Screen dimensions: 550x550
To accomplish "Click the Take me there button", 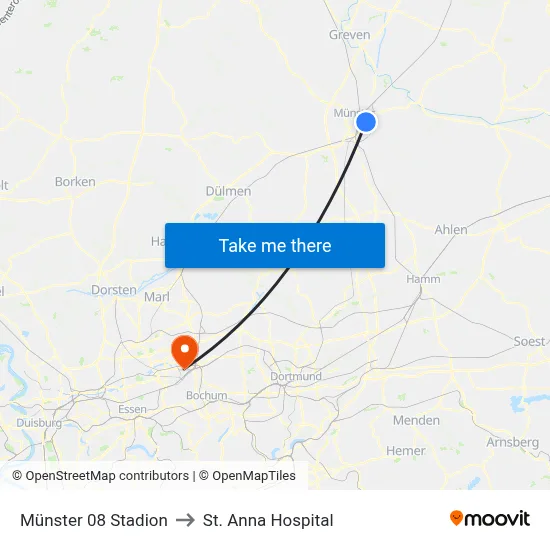I will [x=275, y=245].
